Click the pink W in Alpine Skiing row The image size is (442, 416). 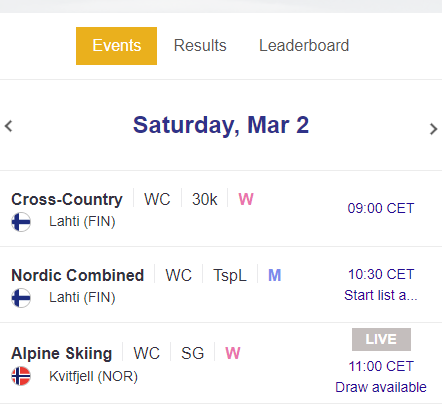coord(233,353)
